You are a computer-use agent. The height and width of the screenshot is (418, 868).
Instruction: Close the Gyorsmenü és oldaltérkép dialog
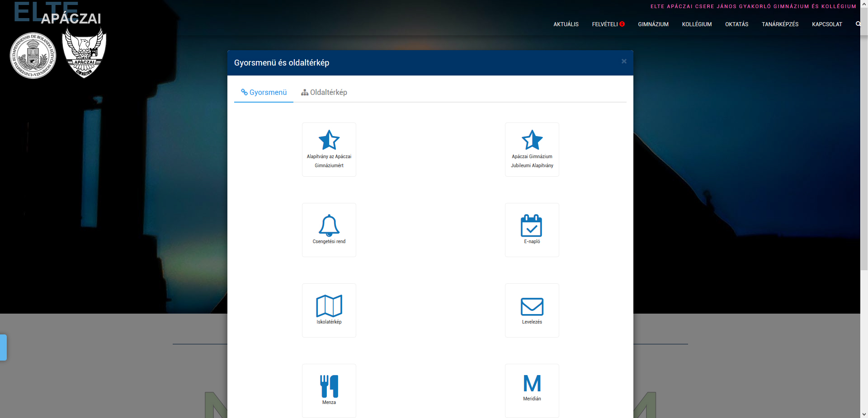pyautogui.click(x=624, y=61)
